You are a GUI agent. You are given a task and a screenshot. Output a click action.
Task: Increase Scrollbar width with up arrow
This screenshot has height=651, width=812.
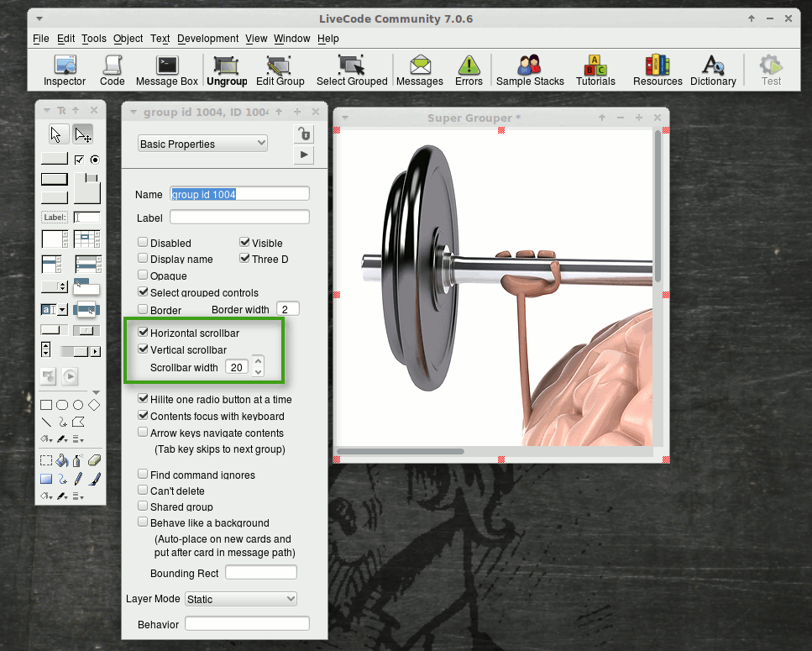[258, 362]
